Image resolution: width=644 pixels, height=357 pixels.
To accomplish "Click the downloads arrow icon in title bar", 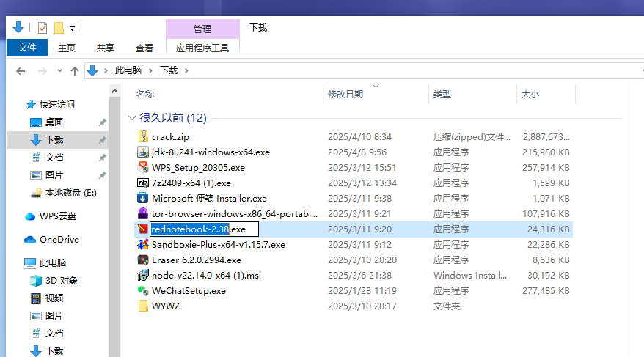I will (x=18, y=28).
